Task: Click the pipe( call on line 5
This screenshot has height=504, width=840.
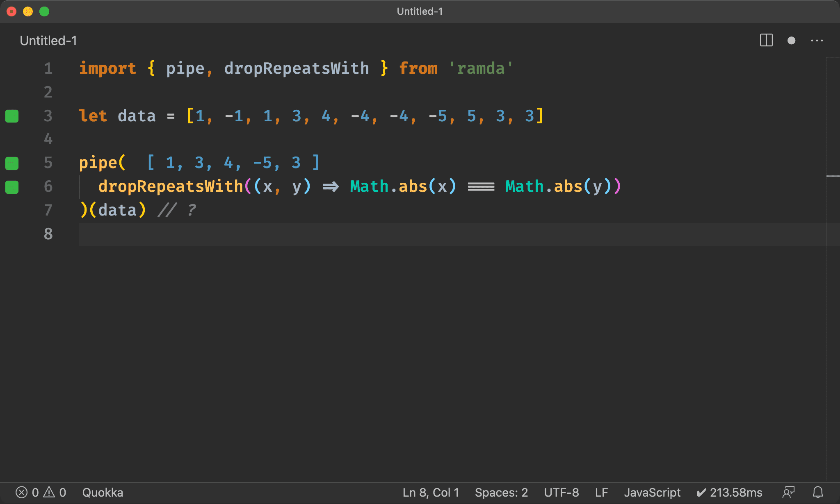Action: click(102, 163)
